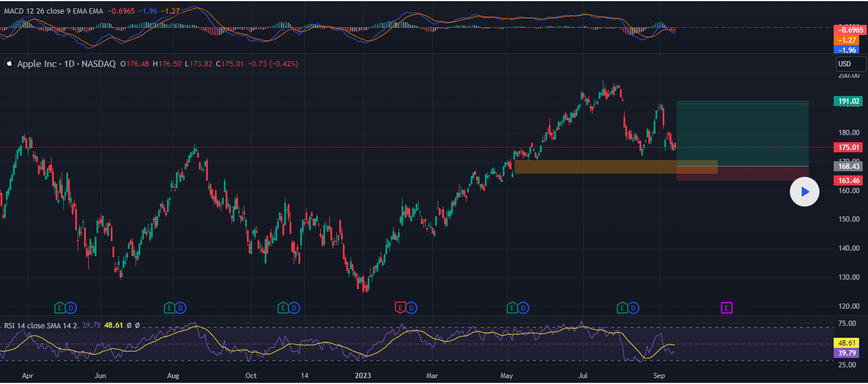
Task: Click the earnings E marker between Oct and 14
Action: [x=283, y=308]
